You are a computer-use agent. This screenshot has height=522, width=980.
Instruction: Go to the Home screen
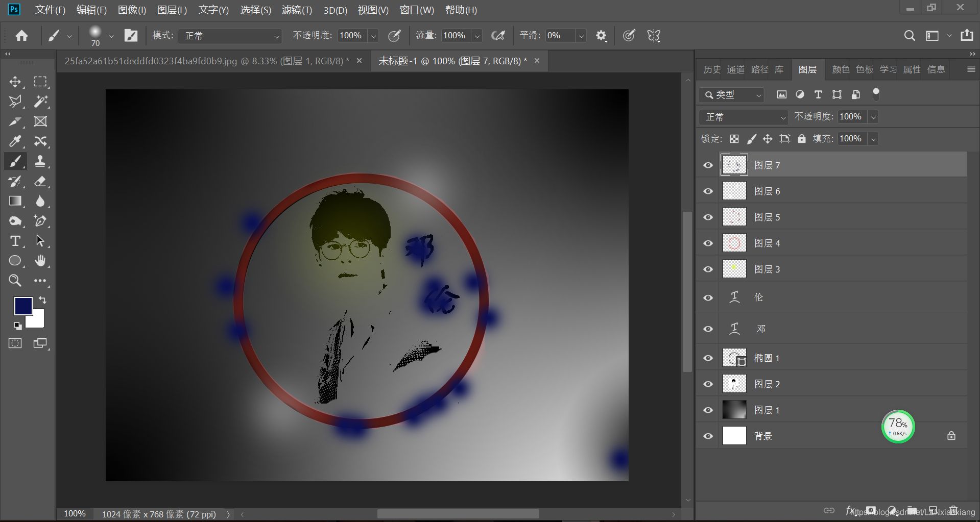click(21, 36)
